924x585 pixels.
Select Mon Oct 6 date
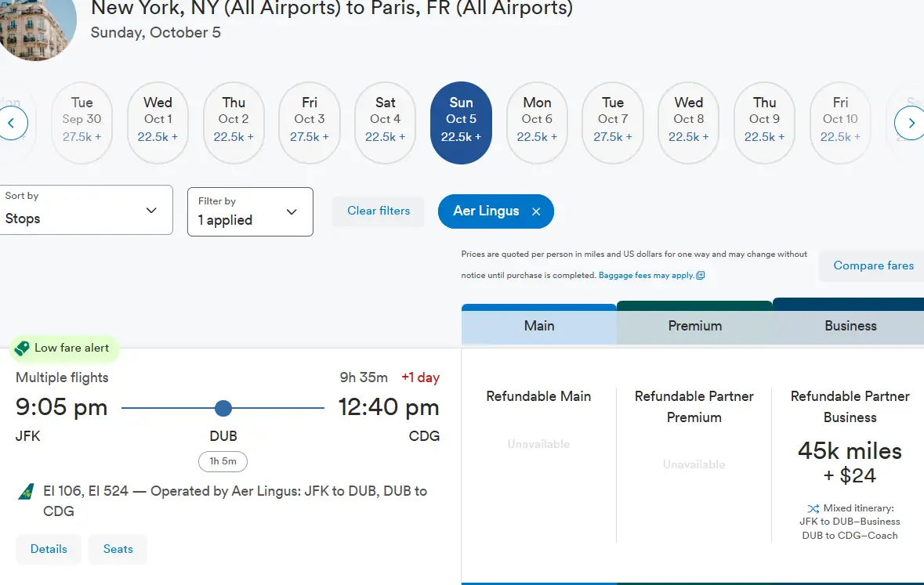(537, 122)
